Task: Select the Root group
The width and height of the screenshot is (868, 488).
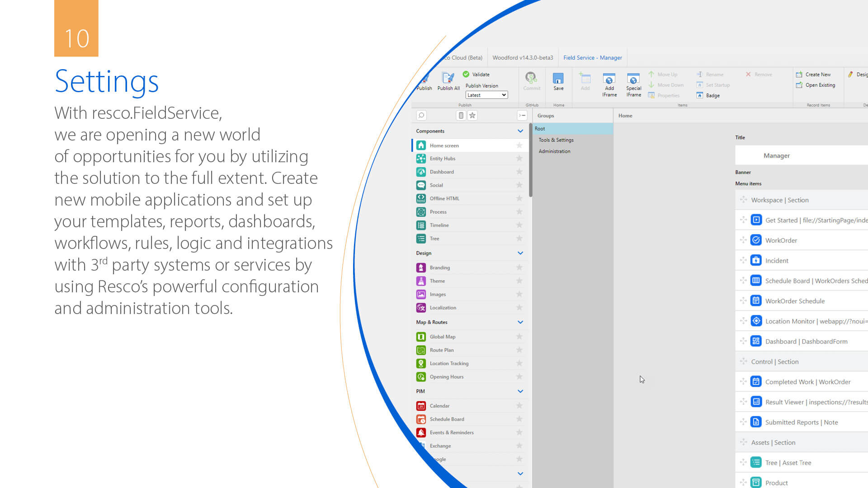Action: [573, 129]
